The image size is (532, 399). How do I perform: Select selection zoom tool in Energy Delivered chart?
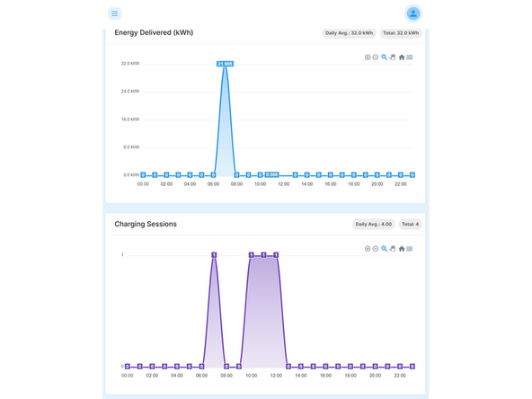[384, 58]
